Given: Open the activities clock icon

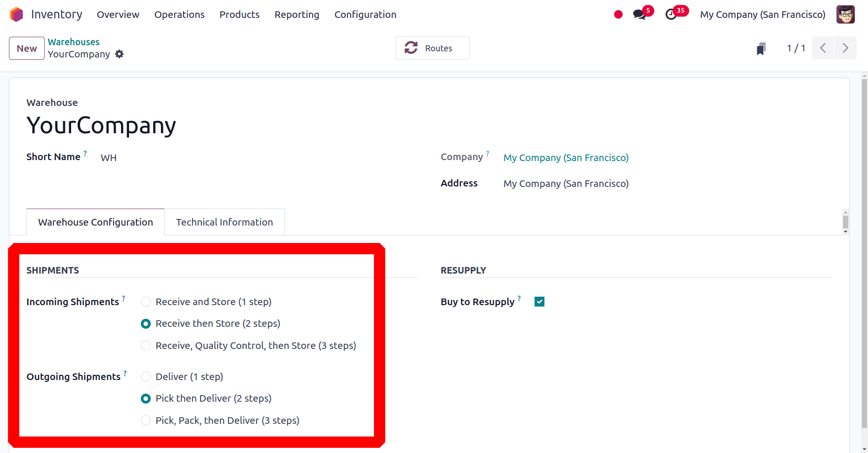Looking at the screenshot, I should [671, 15].
